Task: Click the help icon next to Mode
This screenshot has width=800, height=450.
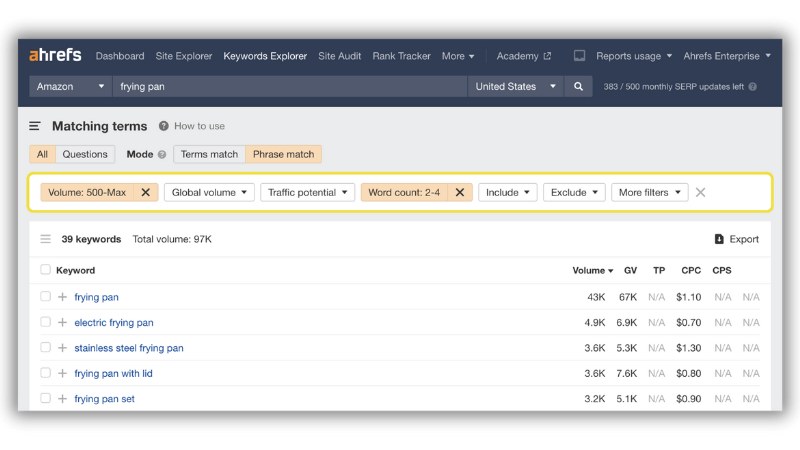Action: [x=162, y=155]
